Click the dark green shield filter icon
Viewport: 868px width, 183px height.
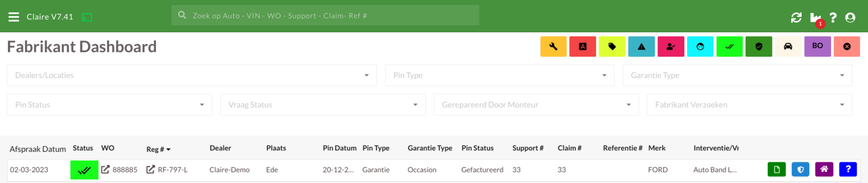coord(759,47)
